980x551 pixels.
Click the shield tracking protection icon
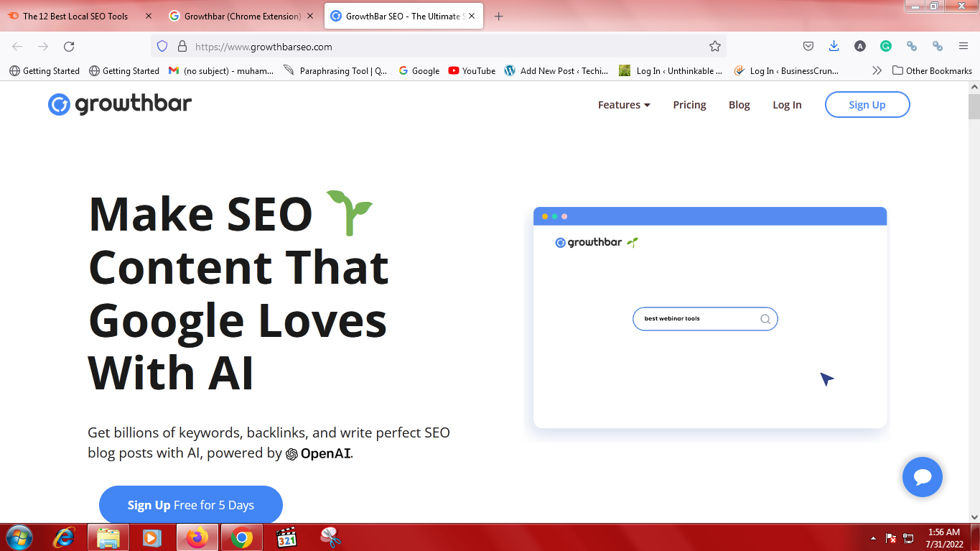[x=162, y=47]
